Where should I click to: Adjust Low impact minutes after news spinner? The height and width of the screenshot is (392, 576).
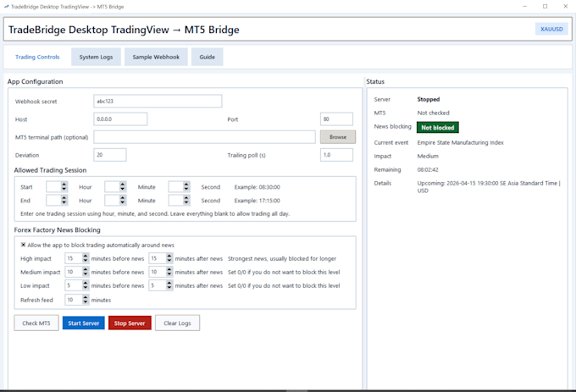click(x=161, y=285)
